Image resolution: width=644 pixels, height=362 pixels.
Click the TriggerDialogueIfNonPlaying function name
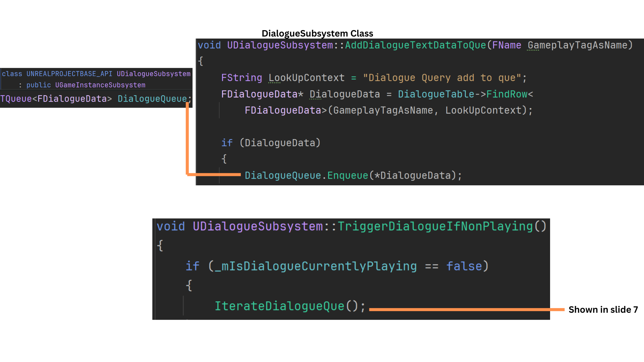tap(435, 226)
